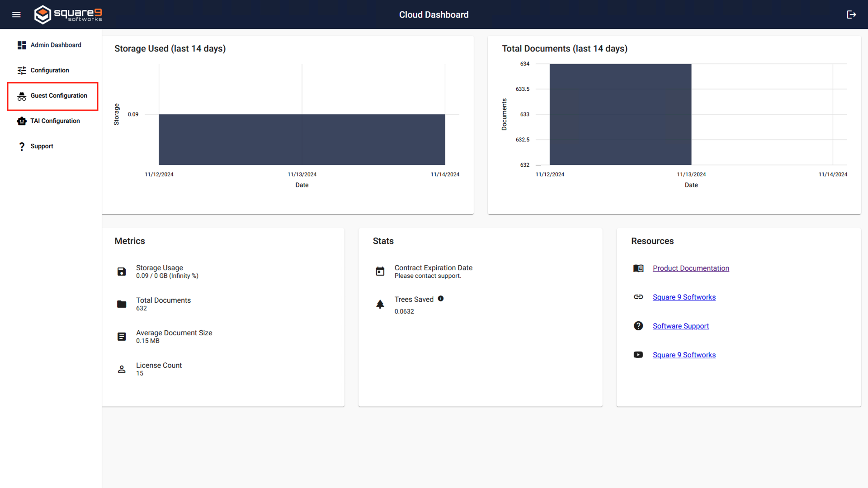
Task: Select Admin Dashboard in the sidebar
Action: [56, 45]
